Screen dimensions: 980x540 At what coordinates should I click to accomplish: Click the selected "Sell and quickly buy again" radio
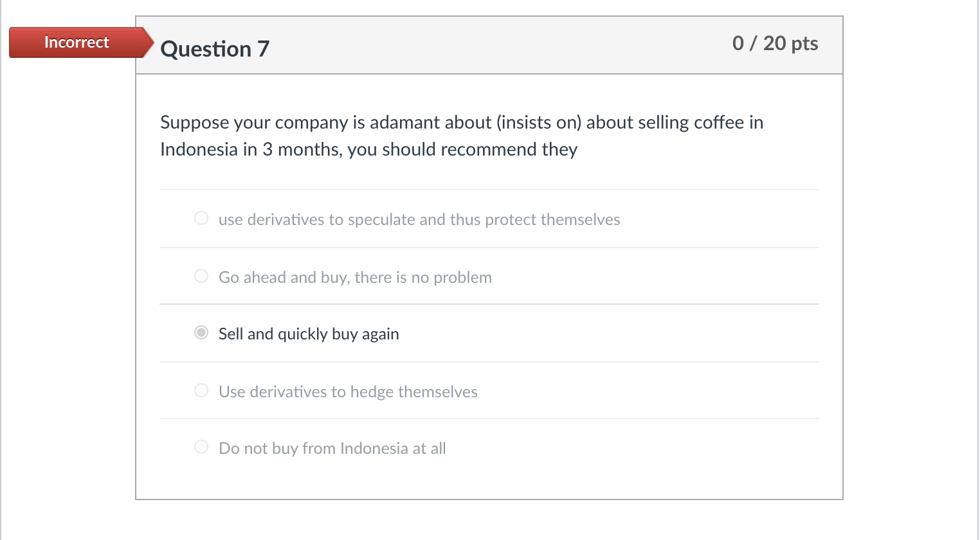click(x=201, y=332)
